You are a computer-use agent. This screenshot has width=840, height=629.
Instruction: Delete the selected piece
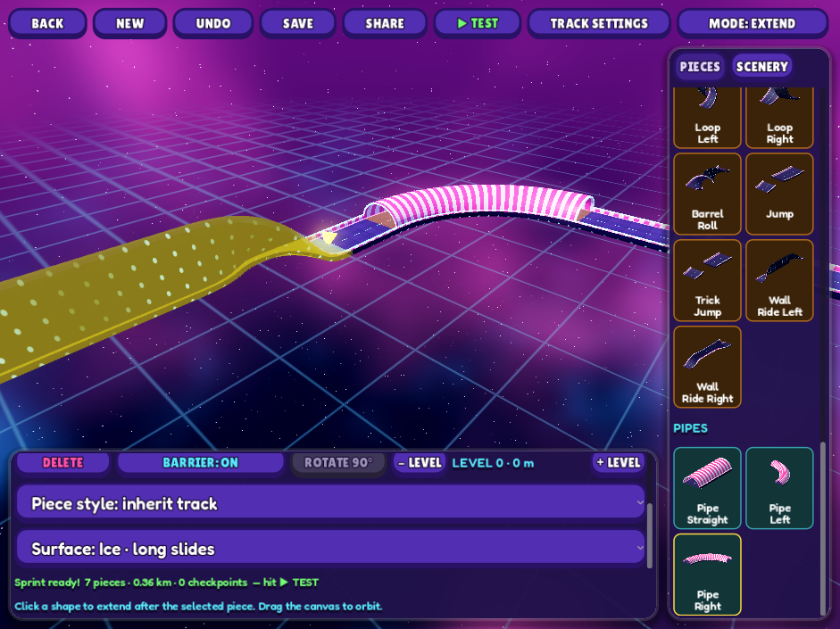[x=62, y=462]
